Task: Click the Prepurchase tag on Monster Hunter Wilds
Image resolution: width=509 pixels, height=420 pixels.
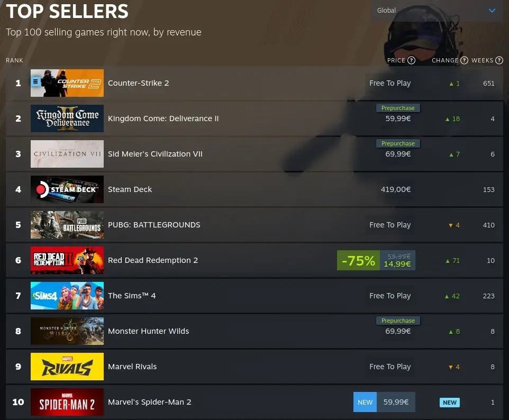Action: tap(398, 321)
